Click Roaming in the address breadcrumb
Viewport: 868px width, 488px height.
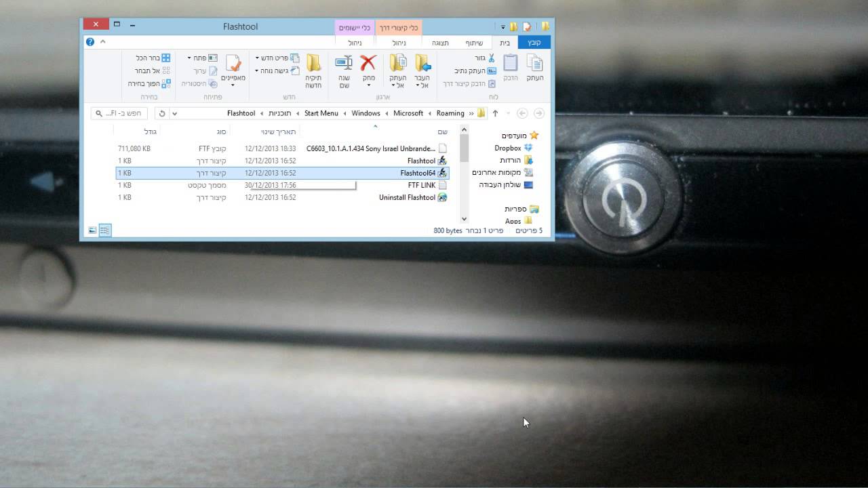(450, 113)
